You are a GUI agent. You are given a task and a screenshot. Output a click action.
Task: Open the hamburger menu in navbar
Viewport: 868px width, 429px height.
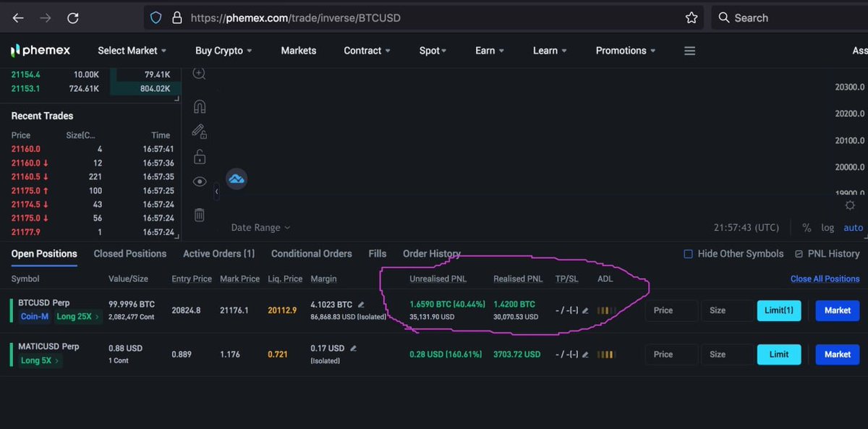coord(689,51)
